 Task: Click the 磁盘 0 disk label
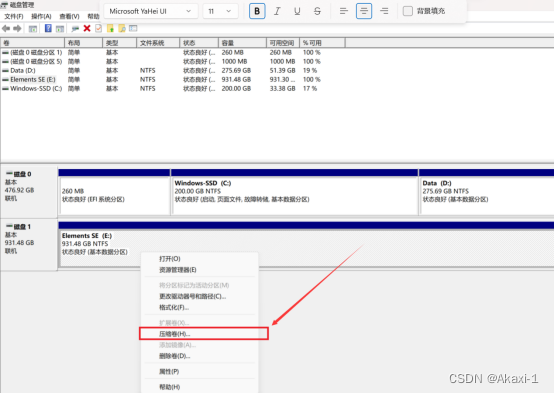click(x=22, y=174)
